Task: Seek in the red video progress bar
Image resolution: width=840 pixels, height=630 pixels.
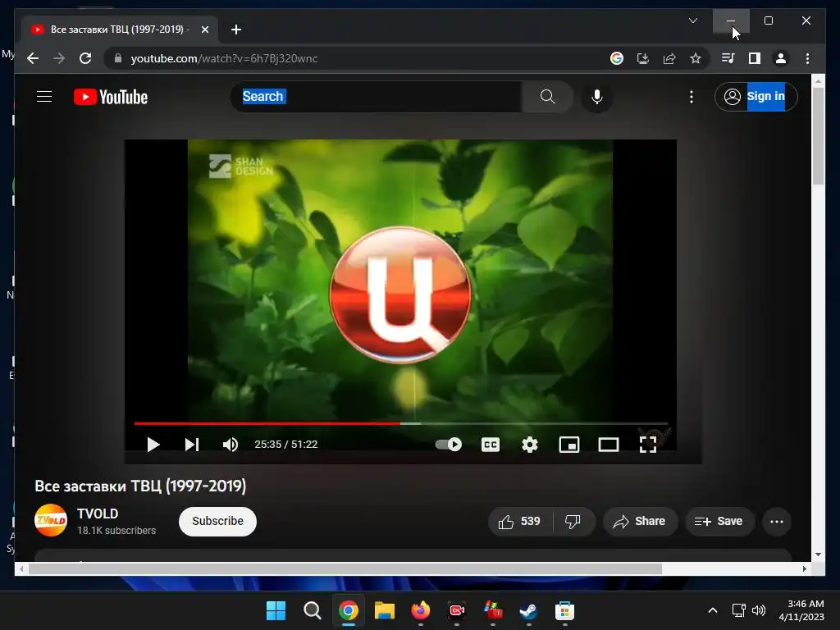Action: tap(267, 423)
